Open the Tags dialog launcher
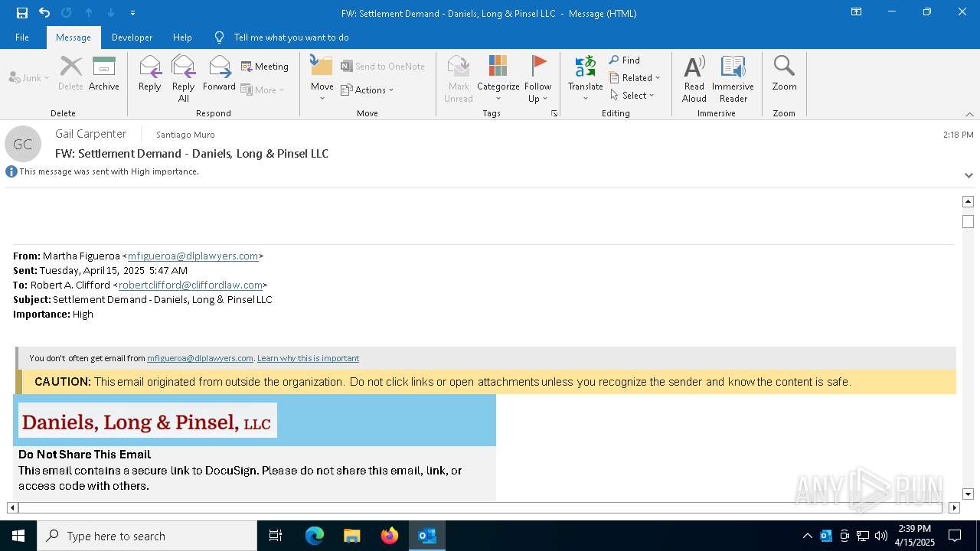980x551 pixels. (554, 113)
